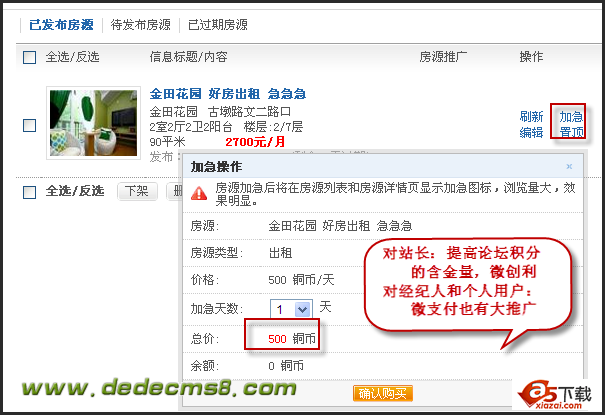Image resolution: width=605 pixels, height=415 pixels.
Task: Click the 下架 button
Action: 137,191
